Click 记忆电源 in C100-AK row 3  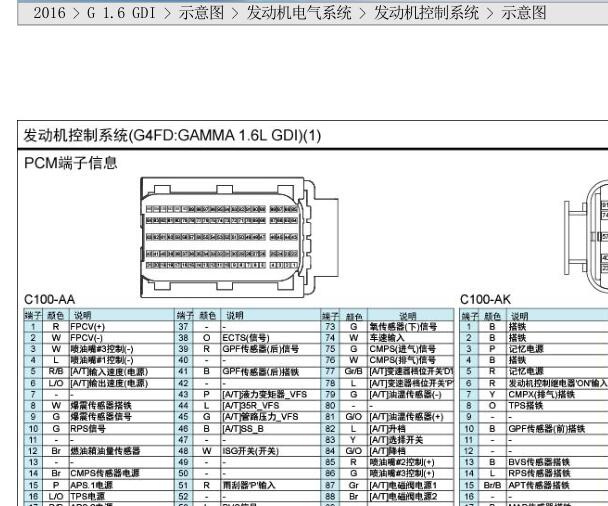click(558, 349)
